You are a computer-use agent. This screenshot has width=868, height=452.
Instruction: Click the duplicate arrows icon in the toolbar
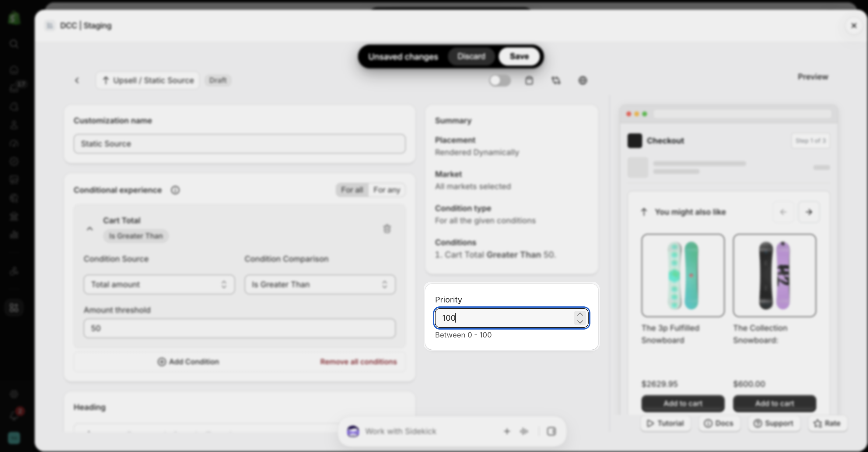click(x=556, y=81)
